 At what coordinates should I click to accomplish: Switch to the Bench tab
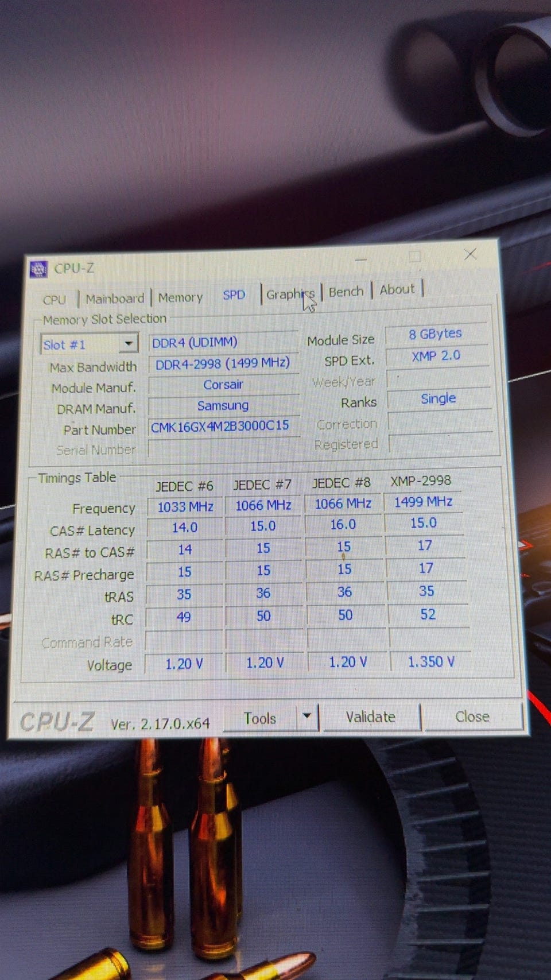pos(346,292)
